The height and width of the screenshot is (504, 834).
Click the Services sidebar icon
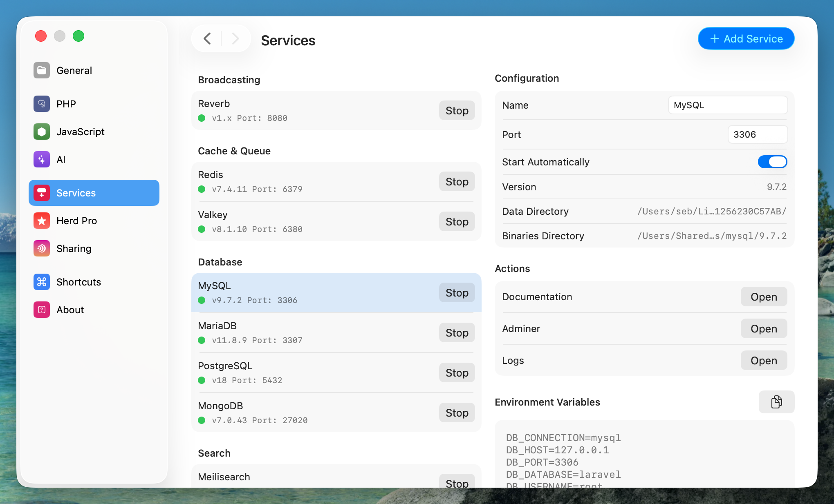[x=42, y=193]
